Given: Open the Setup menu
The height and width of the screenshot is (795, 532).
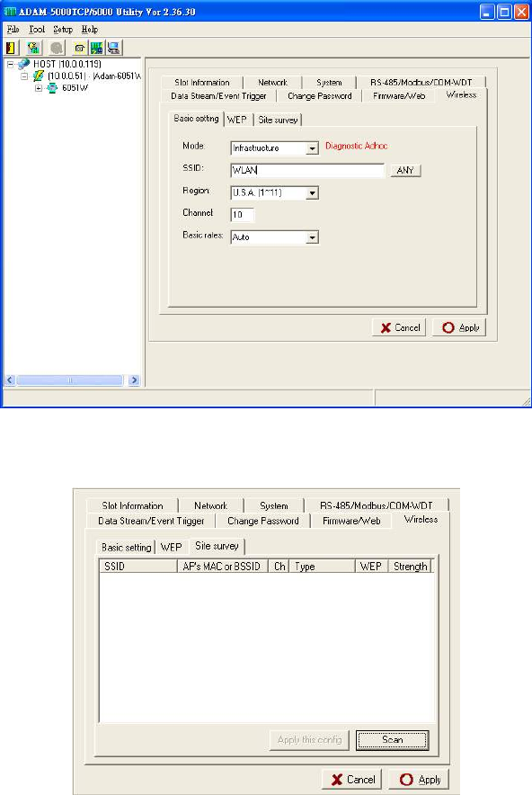Looking at the screenshot, I should click(x=63, y=30).
